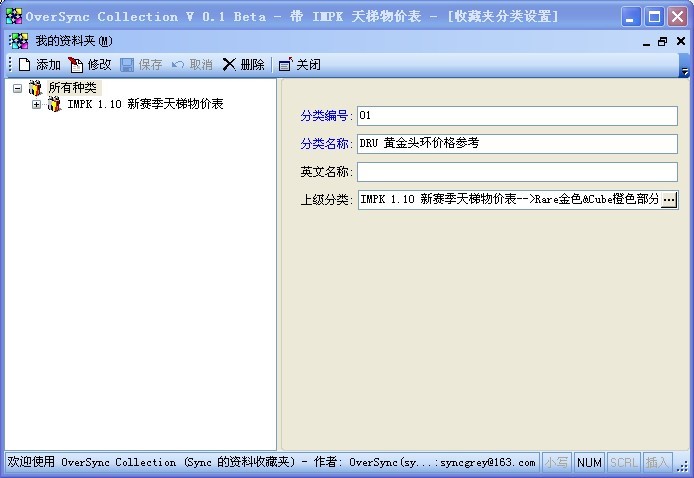Click the 添加 (Add) new-page icon
The image size is (694, 478).
click(x=24, y=65)
